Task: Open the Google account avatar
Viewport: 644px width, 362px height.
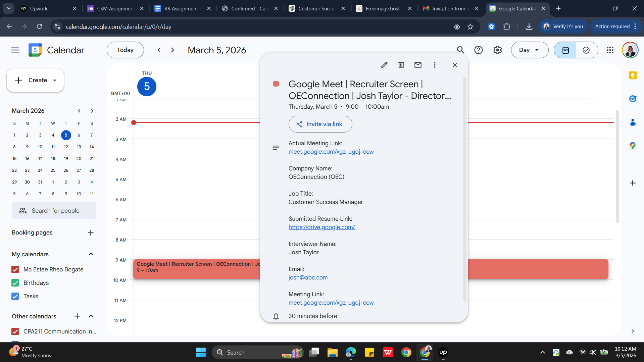Action: click(630, 50)
